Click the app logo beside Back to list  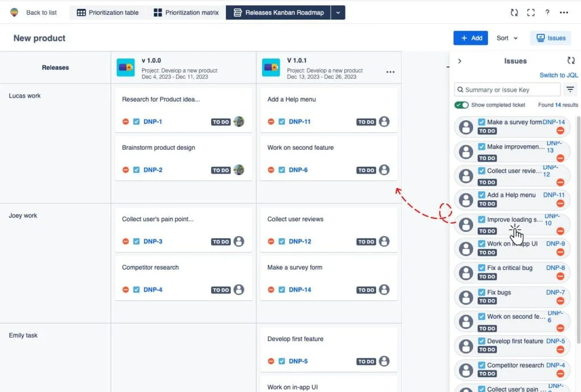[x=14, y=12]
